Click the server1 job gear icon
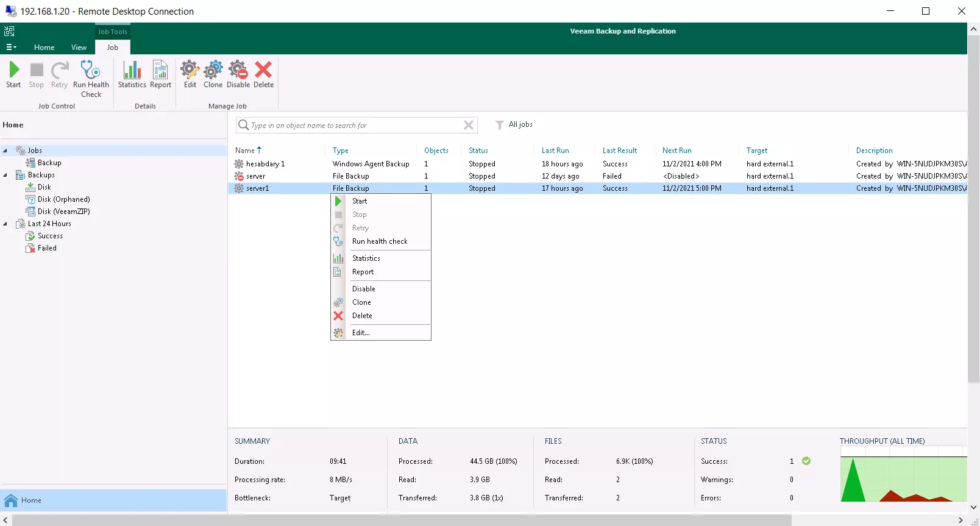This screenshot has width=980, height=526. pyautogui.click(x=239, y=188)
